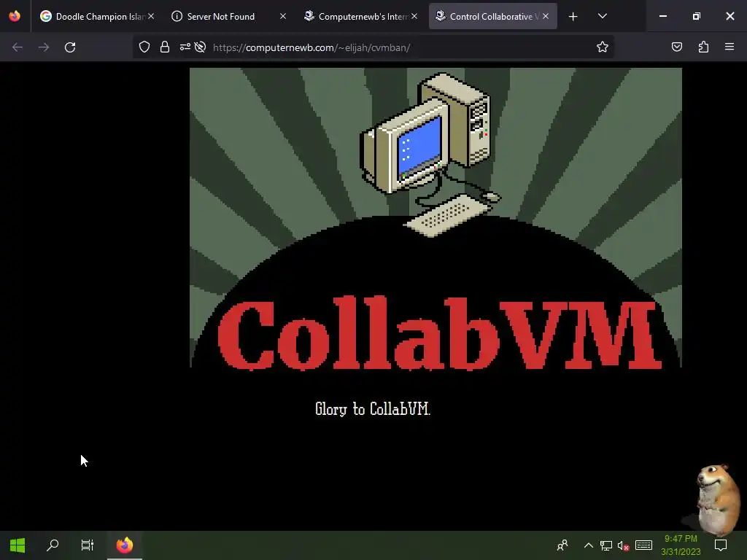Show site security info via padlock
Screen dimensions: 747x560
pos(165,47)
